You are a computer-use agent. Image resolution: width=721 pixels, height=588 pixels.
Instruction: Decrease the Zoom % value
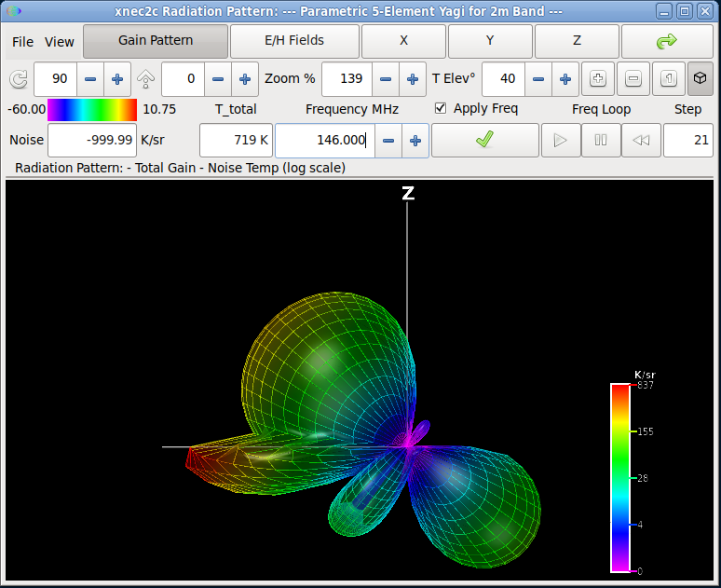click(386, 79)
